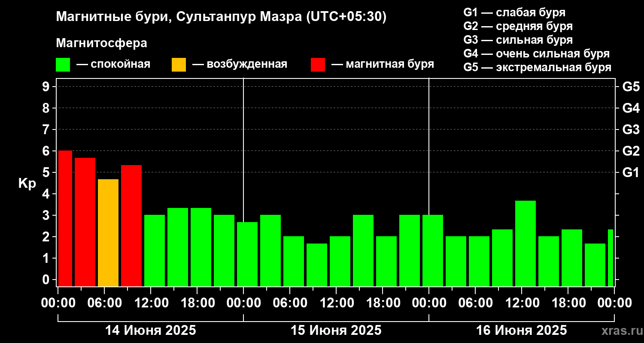Click the "G1 — слабая буря" line

click(x=514, y=12)
